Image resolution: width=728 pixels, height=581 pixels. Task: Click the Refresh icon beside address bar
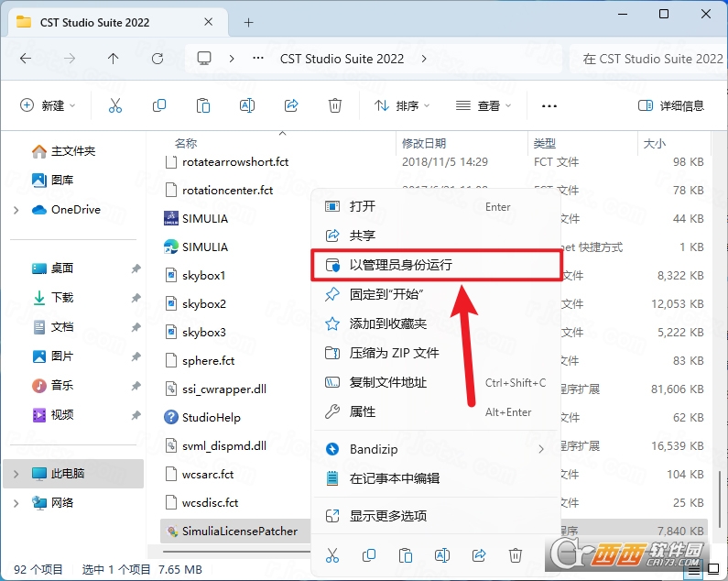coord(158,59)
